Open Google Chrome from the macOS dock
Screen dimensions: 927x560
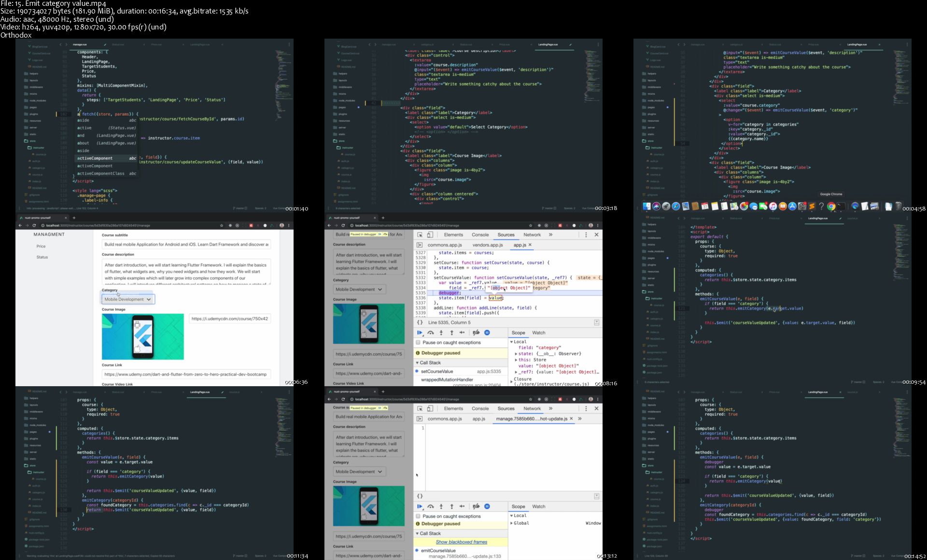coord(831,206)
